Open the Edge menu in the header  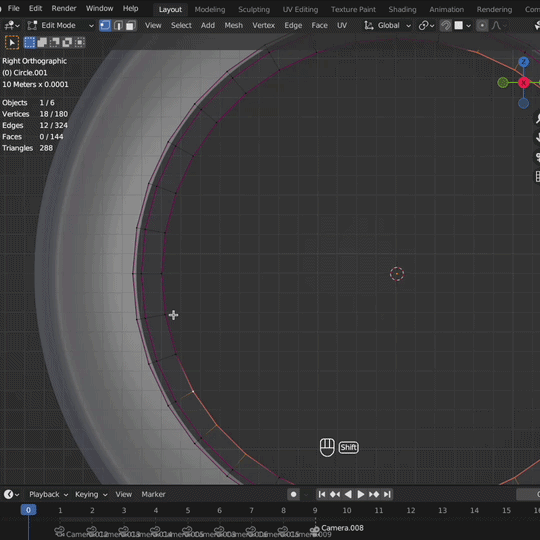[x=293, y=25]
